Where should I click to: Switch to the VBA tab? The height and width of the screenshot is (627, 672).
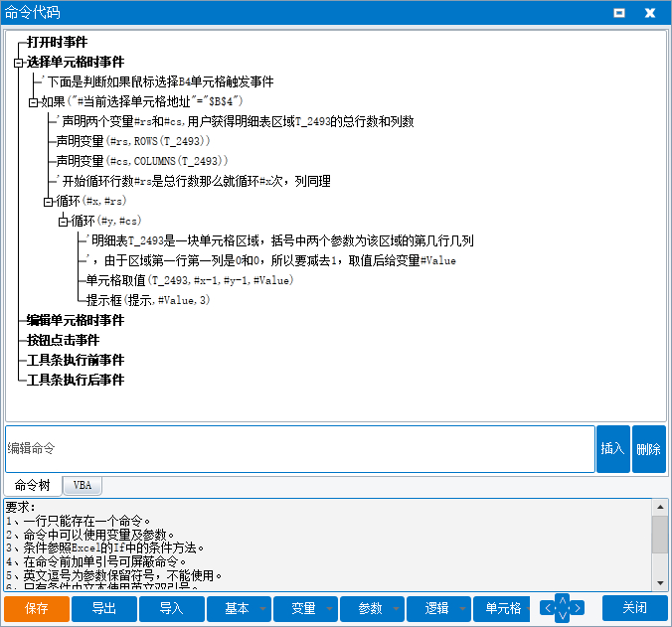pyautogui.click(x=82, y=486)
